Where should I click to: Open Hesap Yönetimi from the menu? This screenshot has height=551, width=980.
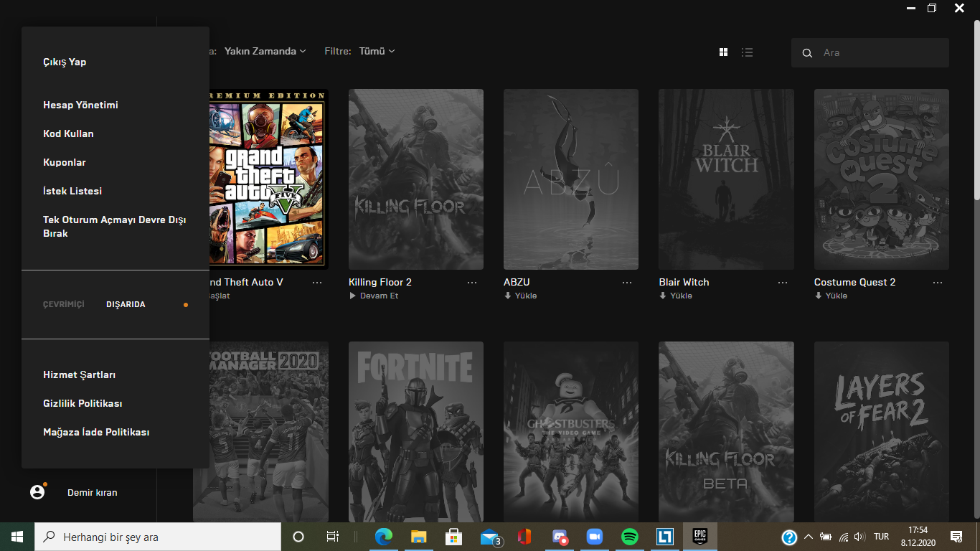pos(80,105)
